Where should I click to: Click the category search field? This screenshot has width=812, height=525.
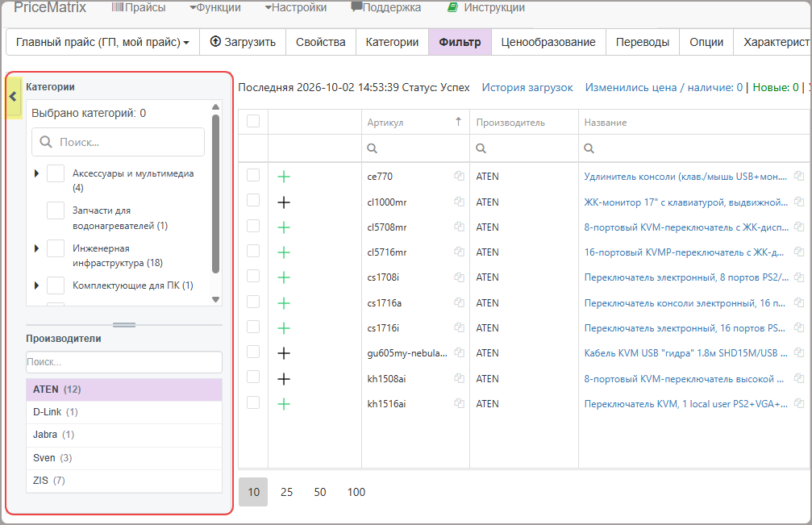[x=118, y=142]
